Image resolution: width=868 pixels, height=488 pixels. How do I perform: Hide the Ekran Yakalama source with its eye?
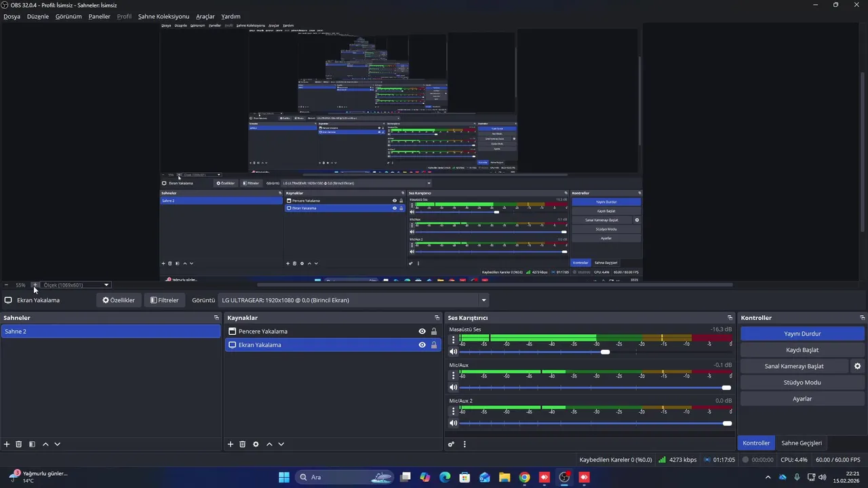point(422,345)
